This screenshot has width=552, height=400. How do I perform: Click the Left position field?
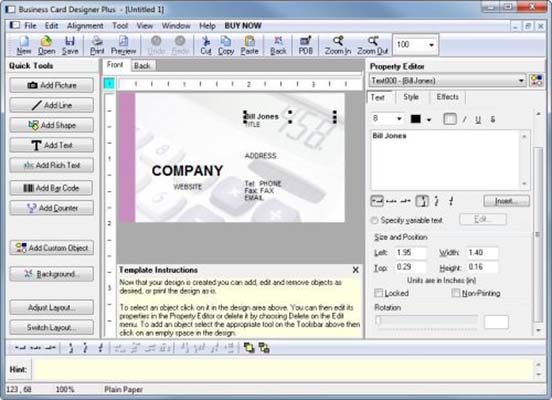point(410,252)
